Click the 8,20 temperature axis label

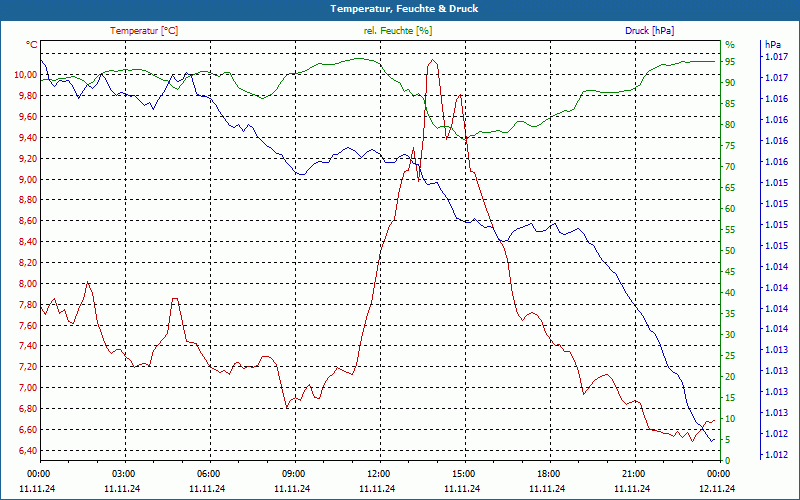pos(28,263)
